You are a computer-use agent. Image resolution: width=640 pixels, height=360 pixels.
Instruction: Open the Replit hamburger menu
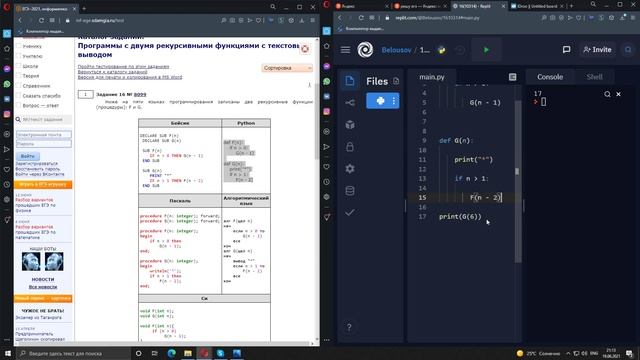tap(345, 50)
